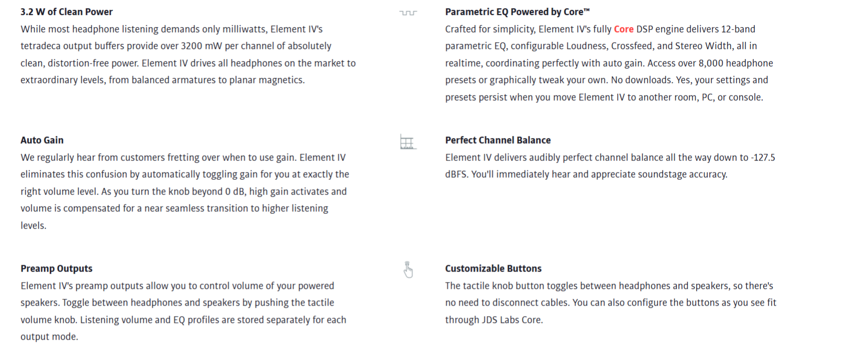
Task: Click the paragraph about controlling powered speakers volume
Action: (x=183, y=311)
